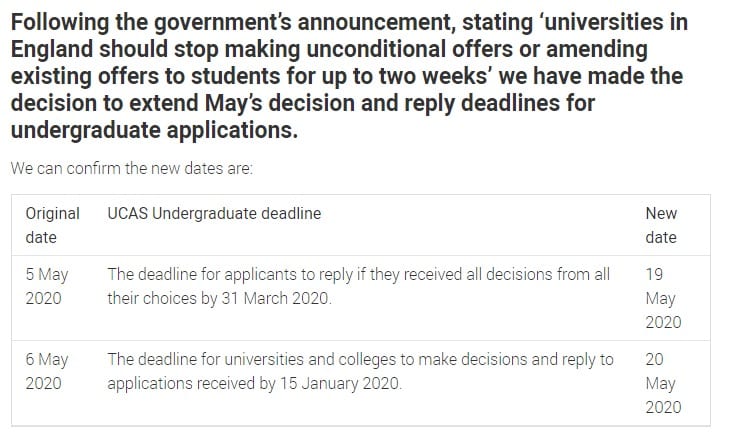The height and width of the screenshot is (432, 734).
Task: Click the bold announcement heading paragraph
Action: pos(349,76)
